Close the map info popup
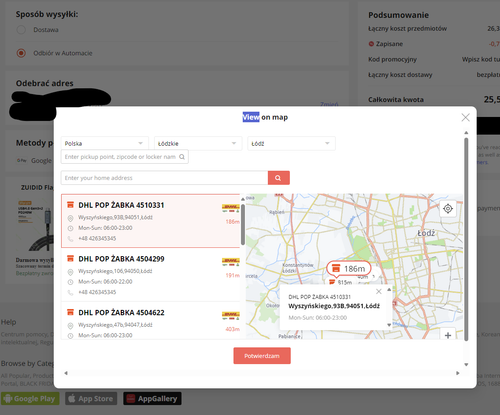This screenshot has width=500, height=415. click(379, 292)
